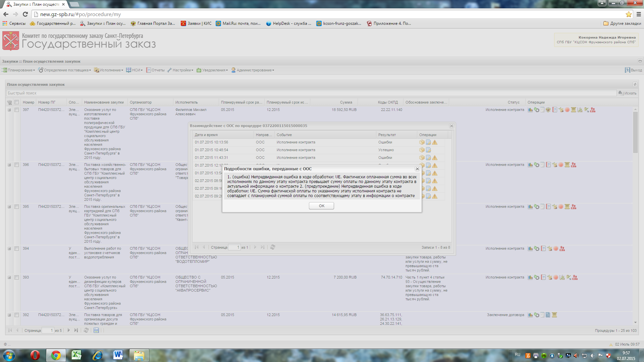This screenshot has height=362, width=644.
Task: Open the Исполнение menu
Action: 109,70
